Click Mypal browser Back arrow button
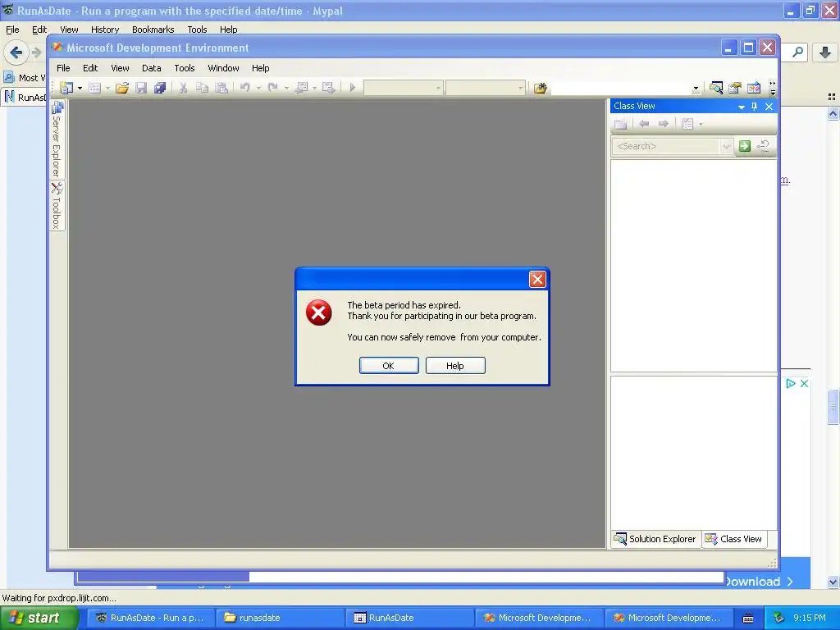The height and width of the screenshot is (630, 840). (16, 52)
